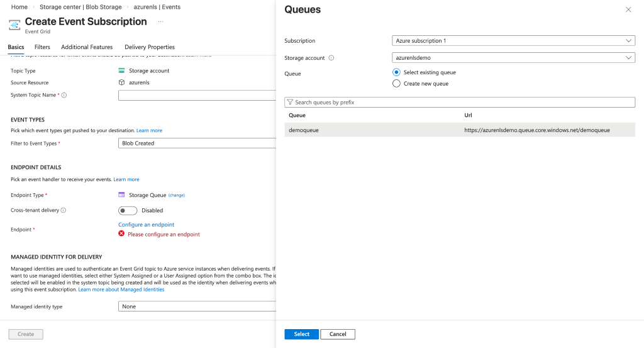
Task: Open the Managed identity type dropdown
Action: click(197, 306)
